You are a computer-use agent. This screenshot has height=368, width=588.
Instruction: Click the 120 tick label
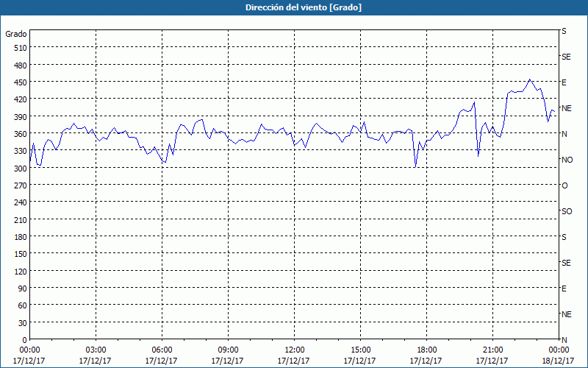[x=21, y=272]
